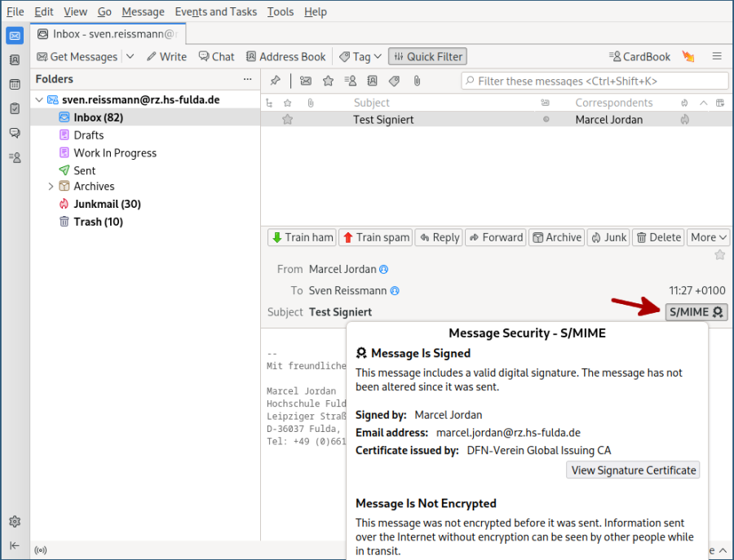Open the Message menu
Image resolution: width=734 pixels, height=560 pixels.
point(143,11)
